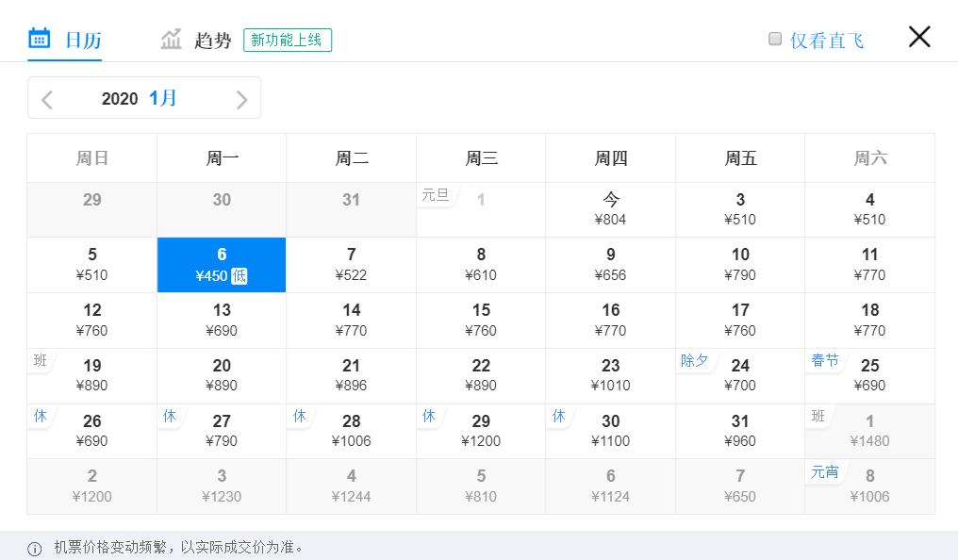Viewport: 958px width, 560px height.
Task: Select the 元宵 date showing ¥1006
Action: (869, 486)
